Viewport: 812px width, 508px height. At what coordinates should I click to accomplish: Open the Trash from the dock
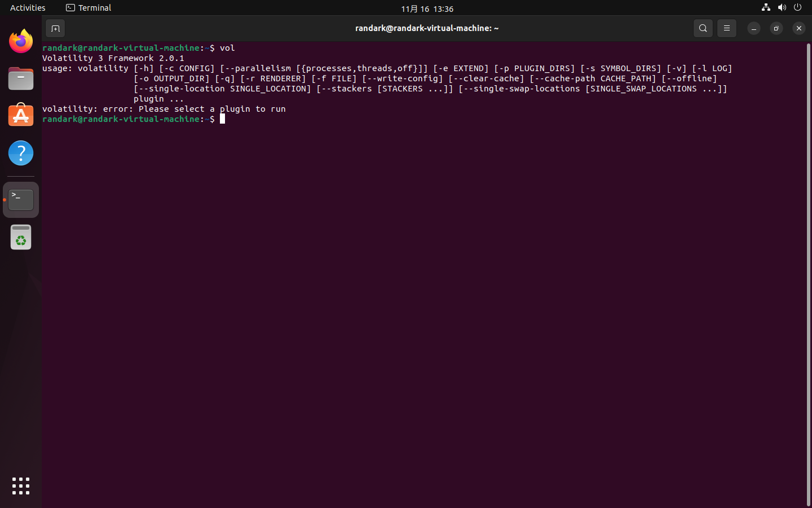pyautogui.click(x=21, y=237)
